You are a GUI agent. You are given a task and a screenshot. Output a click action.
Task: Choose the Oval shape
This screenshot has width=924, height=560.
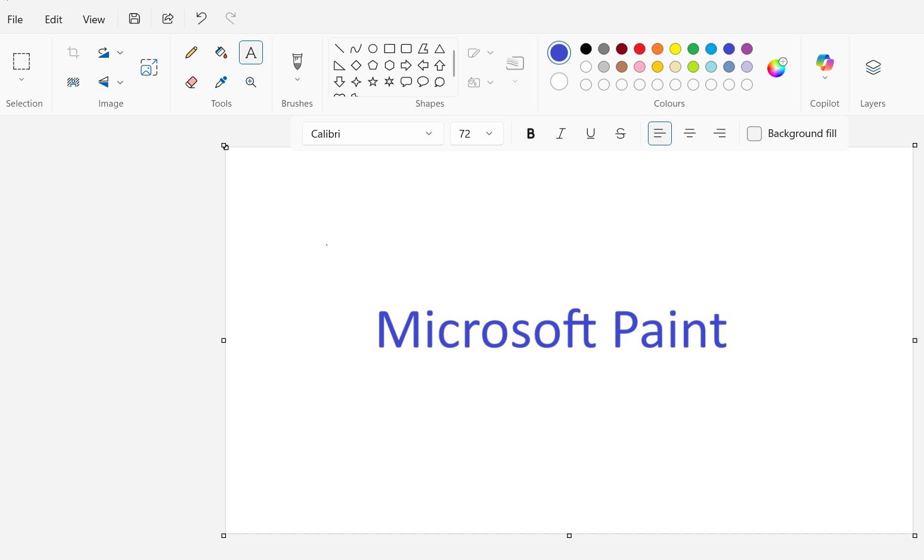[x=373, y=49]
